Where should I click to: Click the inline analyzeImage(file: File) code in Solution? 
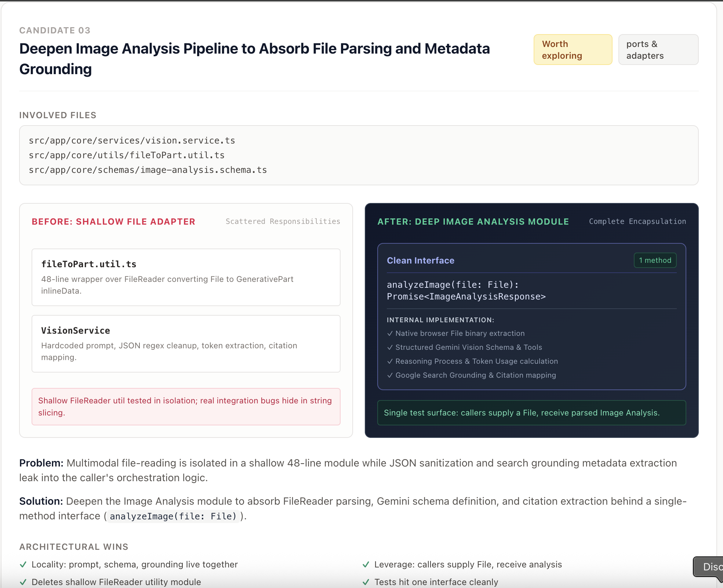pyautogui.click(x=173, y=516)
